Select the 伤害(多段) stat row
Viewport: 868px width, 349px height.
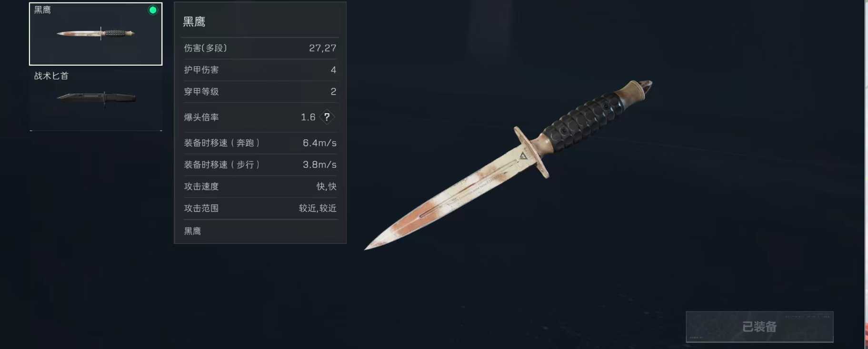(x=260, y=48)
